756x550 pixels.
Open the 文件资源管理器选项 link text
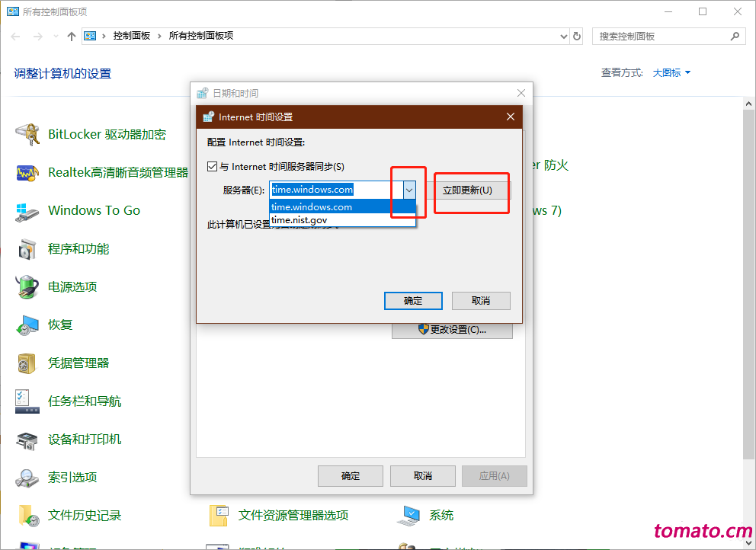coord(293,515)
